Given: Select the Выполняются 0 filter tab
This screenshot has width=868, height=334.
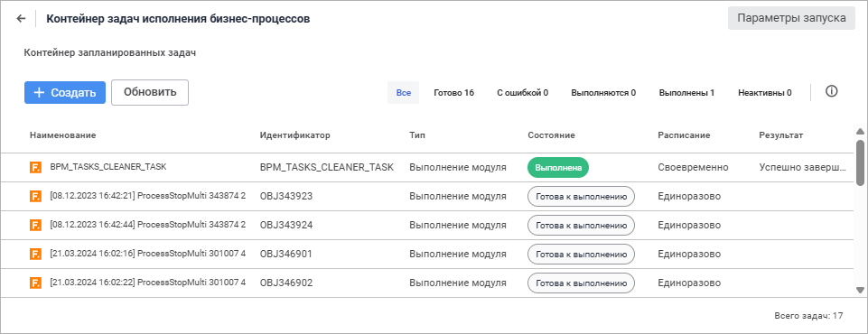Looking at the screenshot, I should pos(603,92).
